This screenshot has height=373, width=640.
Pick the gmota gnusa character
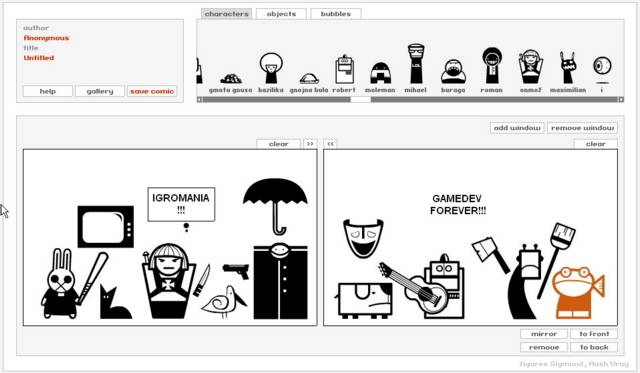[x=231, y=78]
